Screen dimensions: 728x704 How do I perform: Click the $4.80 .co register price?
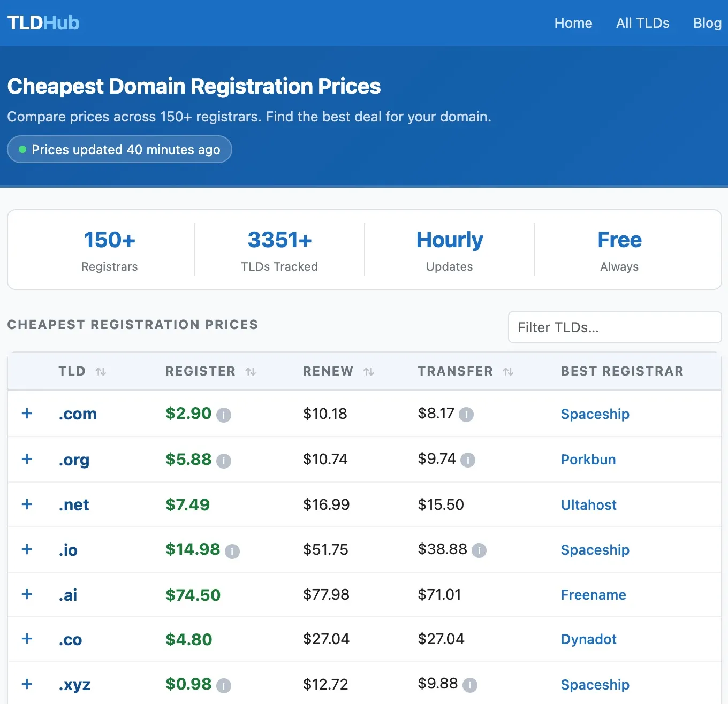(x=189, y=639)
